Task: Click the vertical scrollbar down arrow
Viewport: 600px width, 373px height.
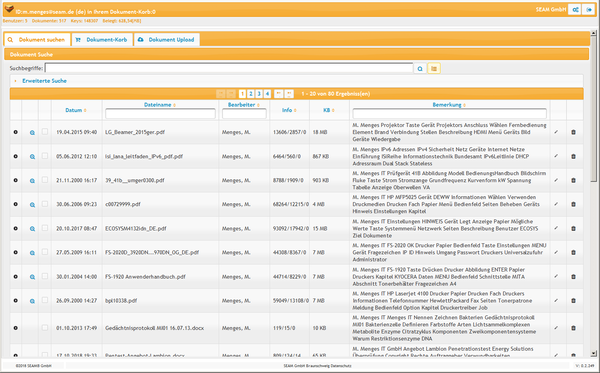Action: point(593,354)
